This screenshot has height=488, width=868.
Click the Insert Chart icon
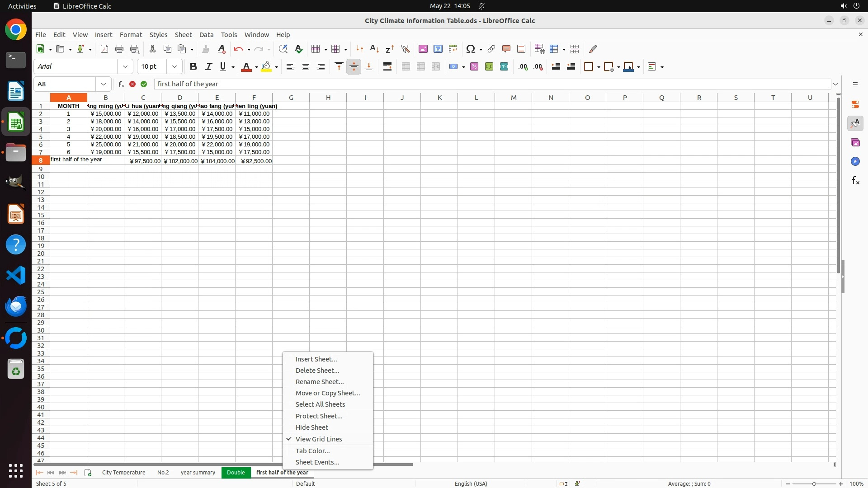[x=438, y=49]
